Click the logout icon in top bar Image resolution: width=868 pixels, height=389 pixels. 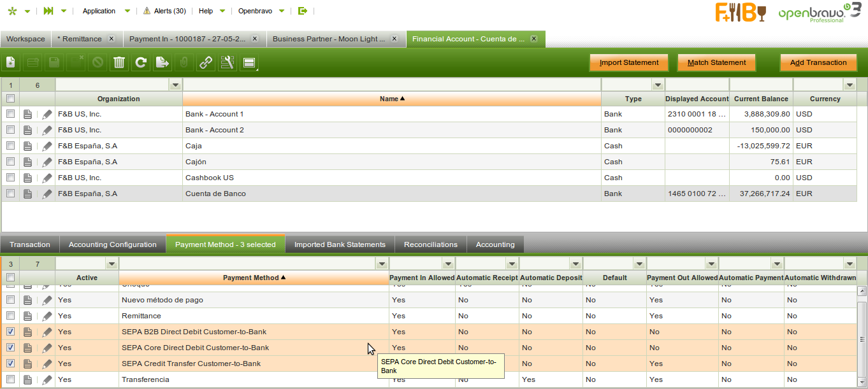(302, 11)
